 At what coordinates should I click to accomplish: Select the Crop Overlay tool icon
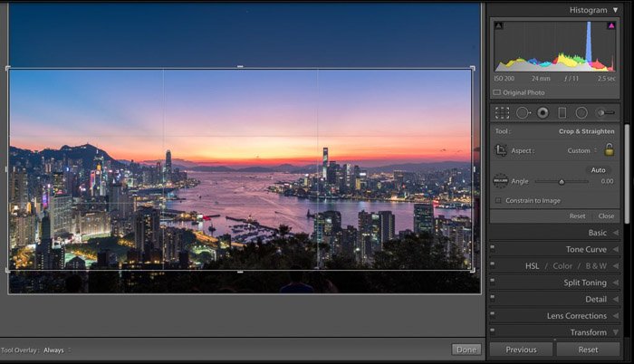(502, 112)
